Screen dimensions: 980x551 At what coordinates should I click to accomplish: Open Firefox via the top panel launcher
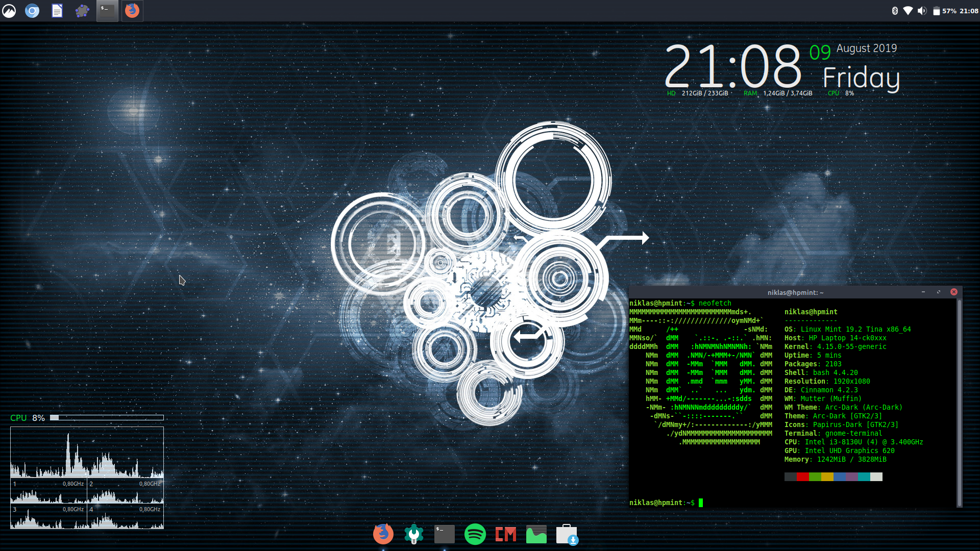[x=132, y=10]
